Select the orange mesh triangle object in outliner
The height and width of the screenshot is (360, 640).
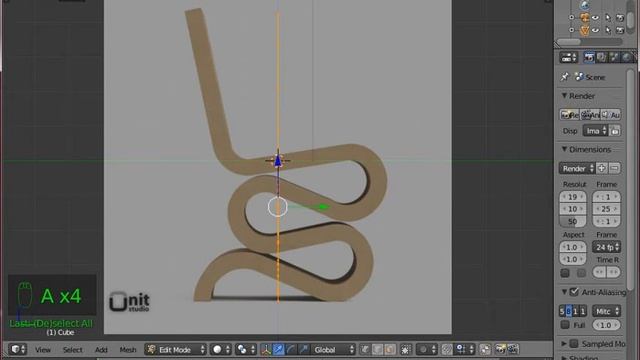coord(584,30)
